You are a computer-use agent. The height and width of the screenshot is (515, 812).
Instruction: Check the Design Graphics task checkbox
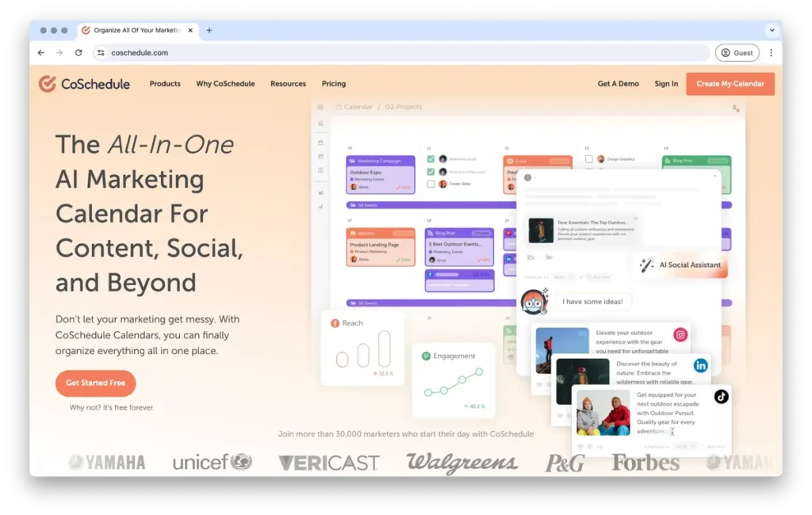coord(589,159)
